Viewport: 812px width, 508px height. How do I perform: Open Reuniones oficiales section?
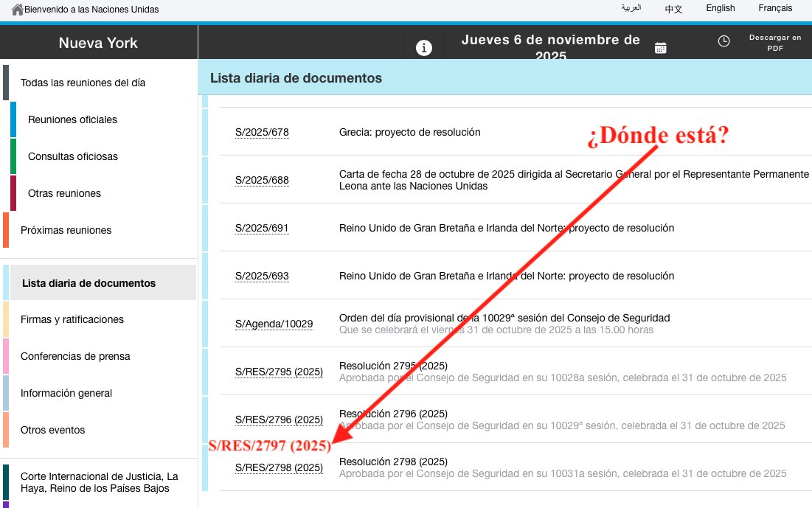coord(72,119)
